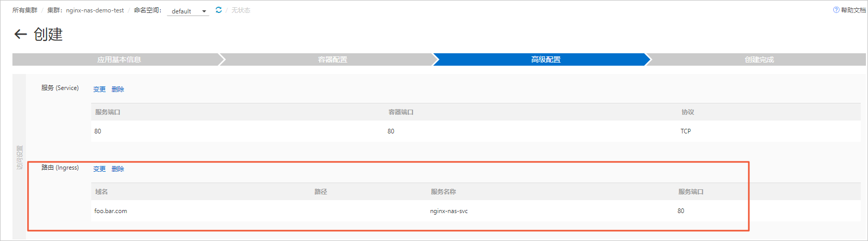Open the 帮助文档 help link

tap(849, 10)
